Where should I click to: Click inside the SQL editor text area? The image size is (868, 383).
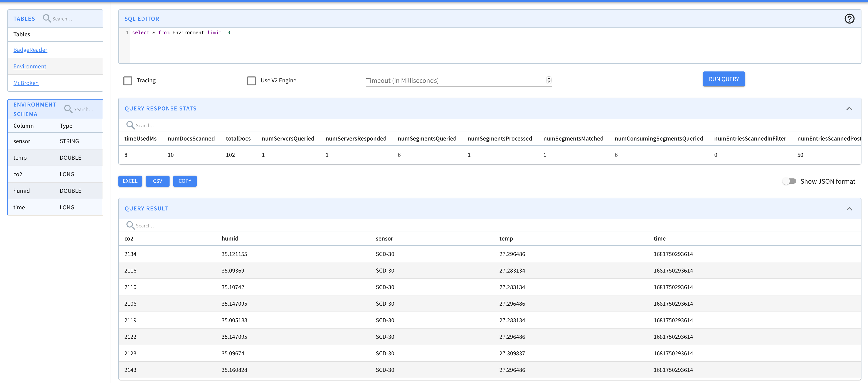[x=472, y=46]
